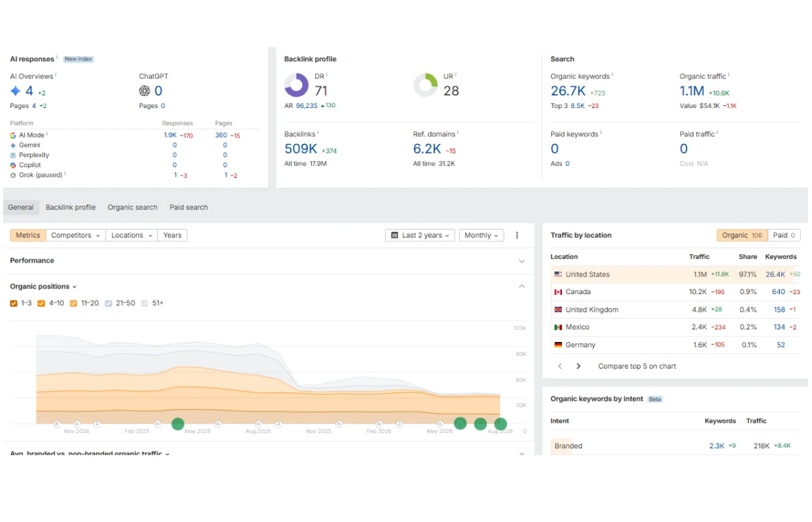The height and width of the screenshot is (522, 812).
Task: Click the Perplexity platform icon
Action: pyautogui.click(x=13, y=155)
